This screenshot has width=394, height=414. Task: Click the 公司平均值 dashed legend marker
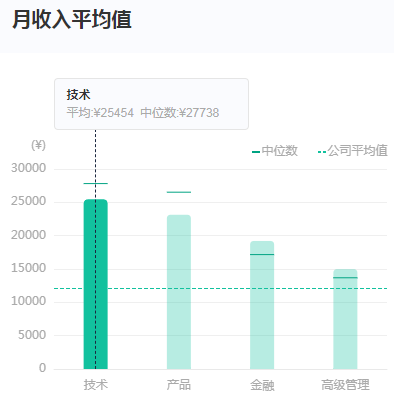coord(322,152)
